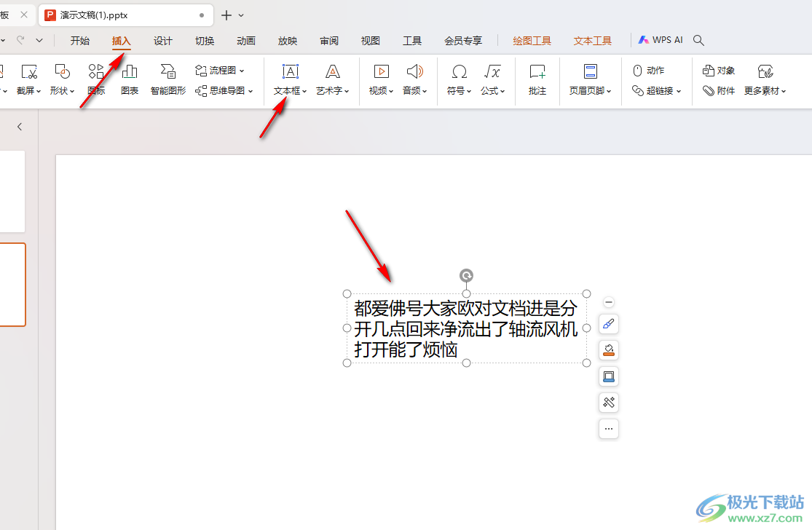Viewport: 812px width, 530px height.
Task: Switch to 视图 tab
Action: pyautogui.click(x=370, y=40)
